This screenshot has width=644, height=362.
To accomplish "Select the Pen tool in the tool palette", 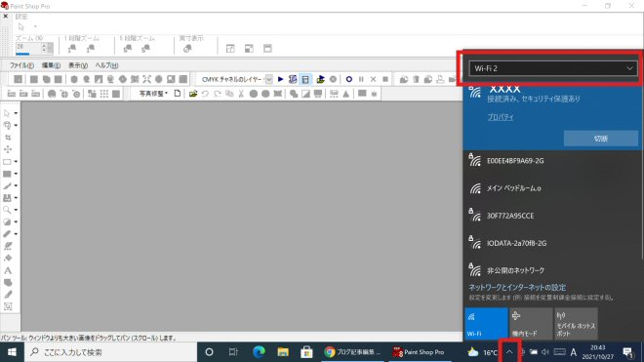I will (8, 295).
